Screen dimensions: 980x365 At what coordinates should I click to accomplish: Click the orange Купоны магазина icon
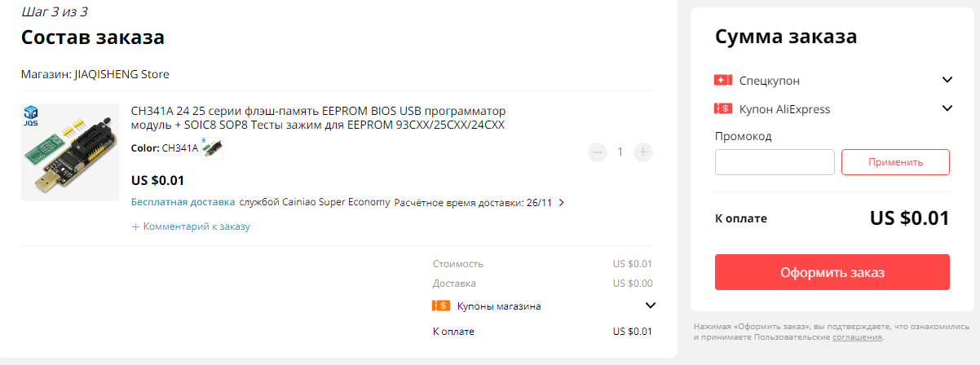440,306
